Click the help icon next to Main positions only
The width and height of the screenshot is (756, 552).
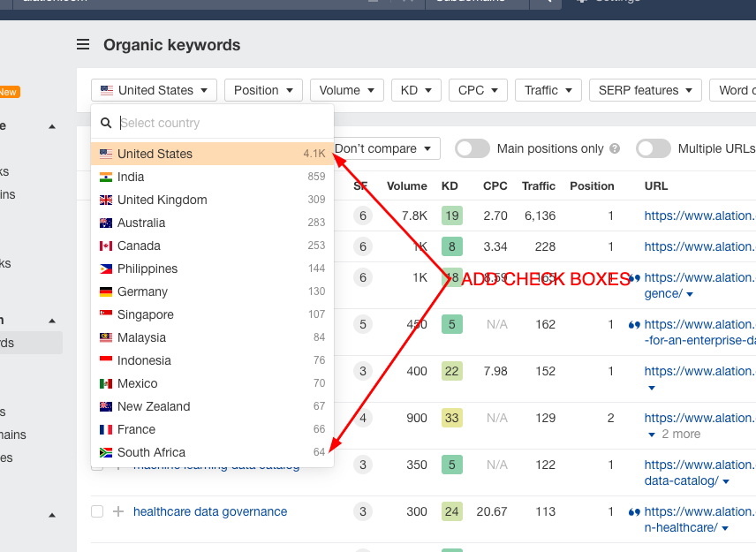615,149
